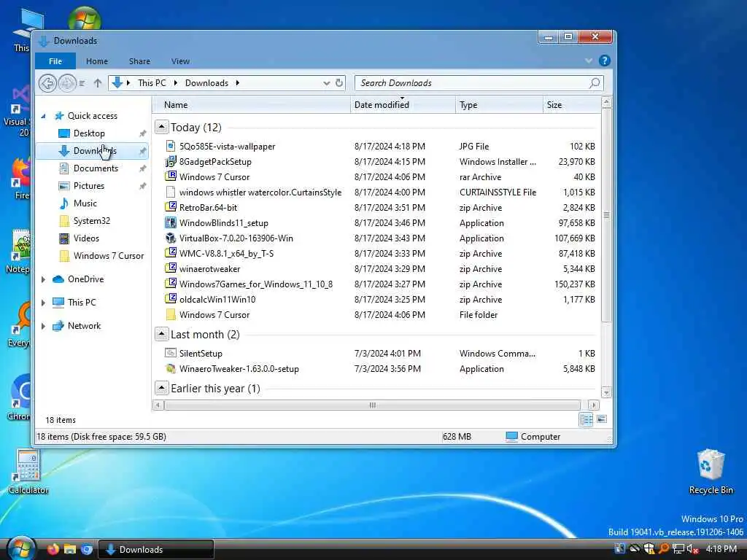747x560 pixels.
Task: Click Downloads in the breadcrumb path
Action: click(x=206, y=83)
